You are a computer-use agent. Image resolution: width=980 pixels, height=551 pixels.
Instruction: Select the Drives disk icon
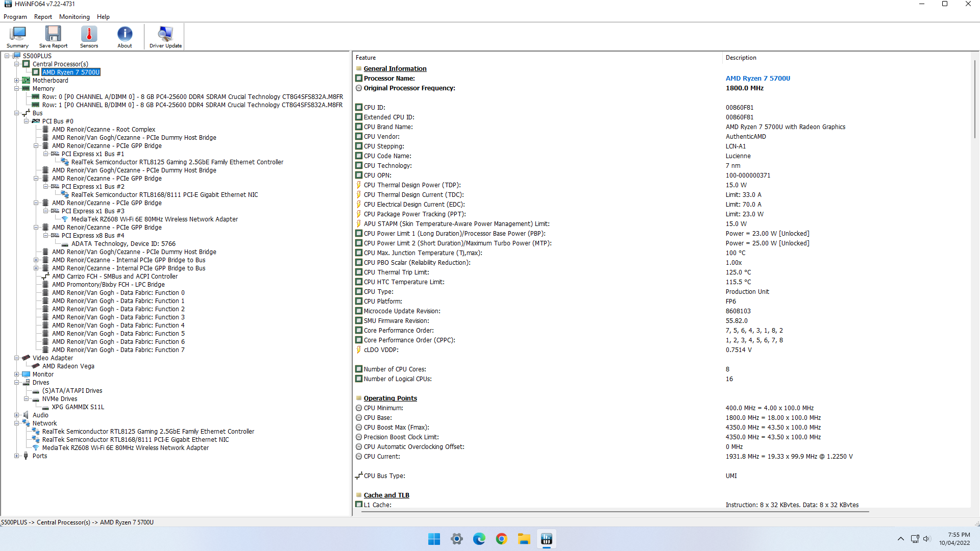26,383
